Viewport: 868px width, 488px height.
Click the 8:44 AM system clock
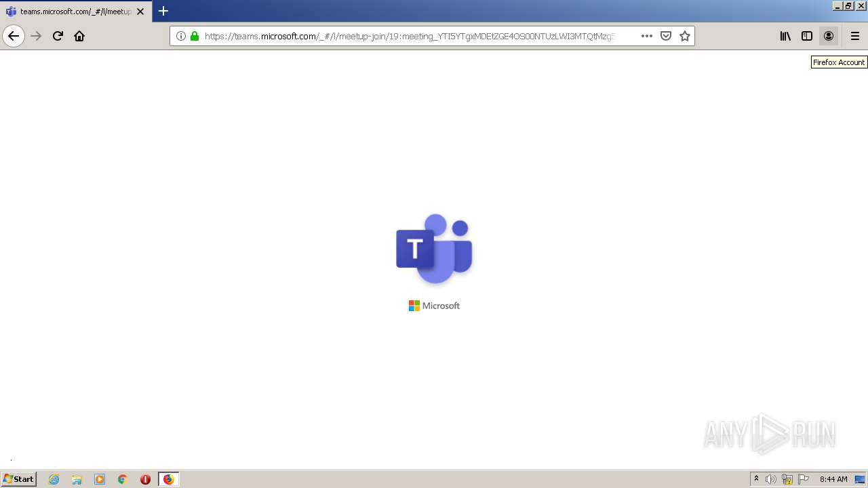pyautogui.click(x=833, y=479)
